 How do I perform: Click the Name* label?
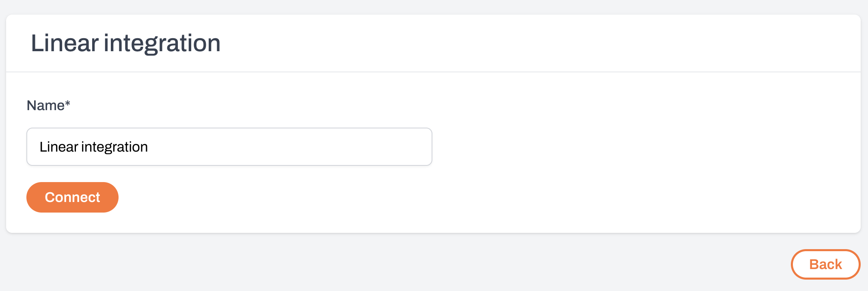tap(48, 105)
